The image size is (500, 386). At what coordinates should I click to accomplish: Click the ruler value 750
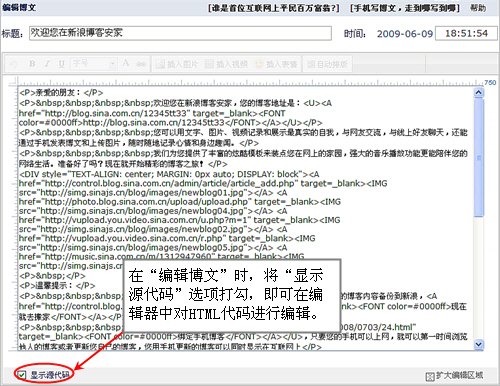pyautogui.click(x=490, y=82)
